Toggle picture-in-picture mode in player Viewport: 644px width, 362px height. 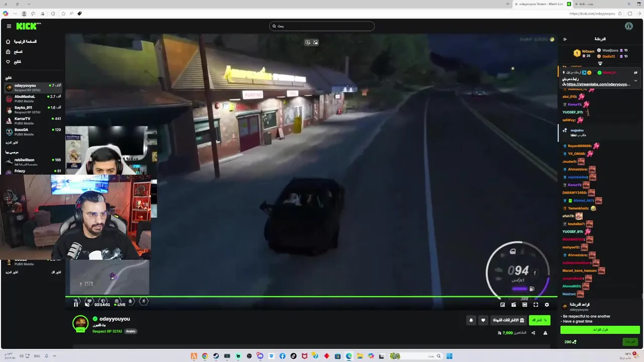click(503, 305)
